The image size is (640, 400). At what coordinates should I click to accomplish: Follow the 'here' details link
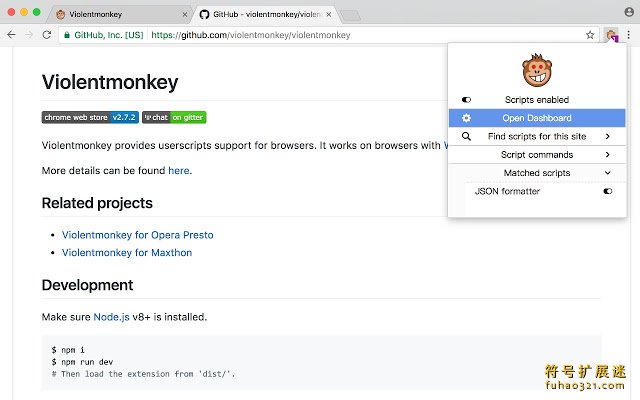pyautogui.click(x=179, y=170)
